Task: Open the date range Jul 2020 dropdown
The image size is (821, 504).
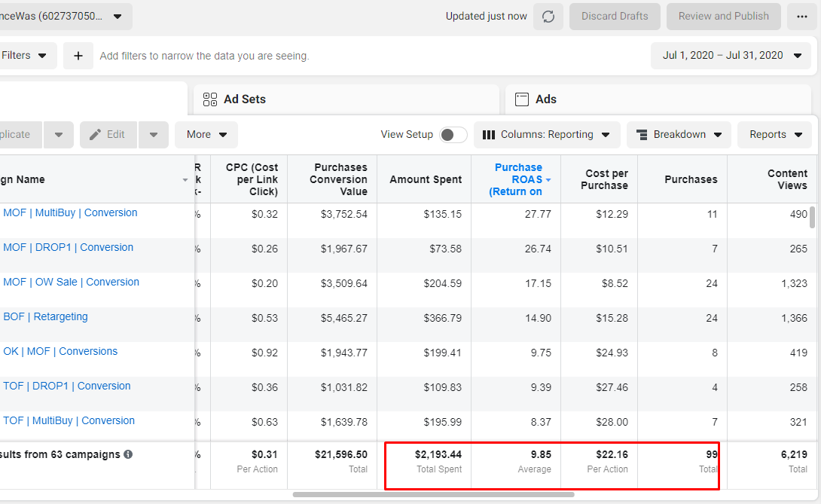Action: tap(731, 56)
